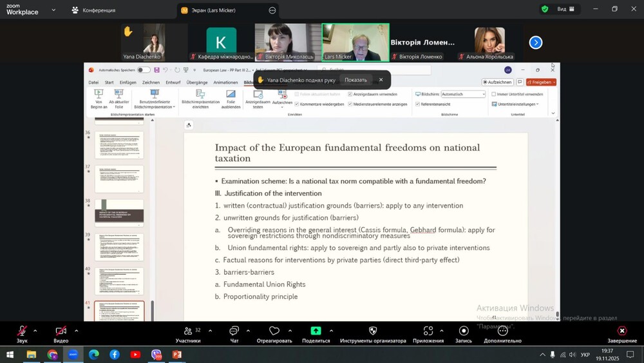Open the Bildschirm Automatisch dropdown
This screenshot has width=644, height=363.
point(463,94)
